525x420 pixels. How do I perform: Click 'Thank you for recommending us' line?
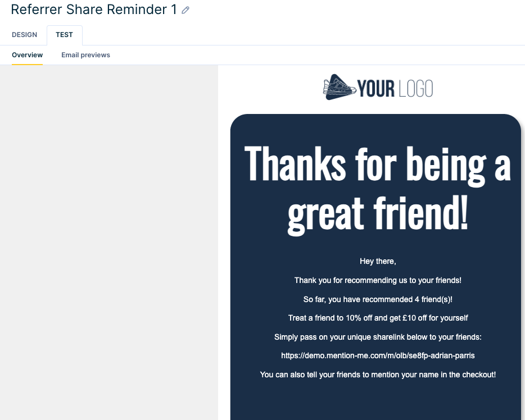pos(378,280)
